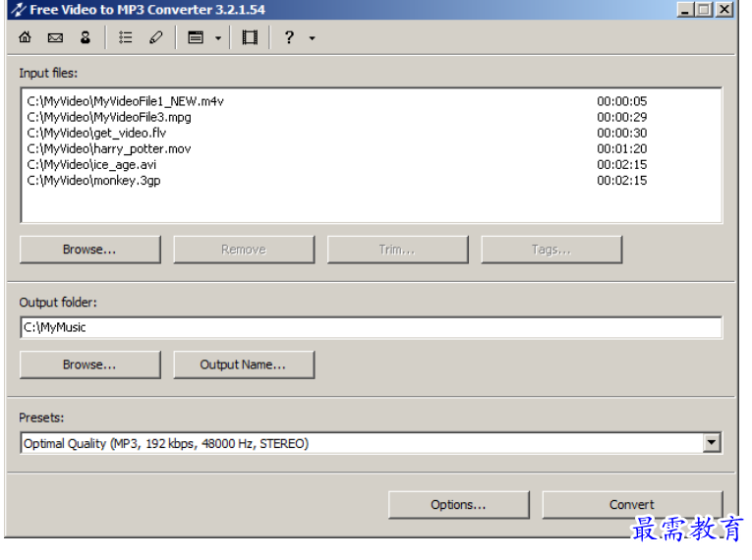Select MyVideoFile1_NEW.m4v in input files
Viewport: 752px width, 560px height.
(126, 101)
